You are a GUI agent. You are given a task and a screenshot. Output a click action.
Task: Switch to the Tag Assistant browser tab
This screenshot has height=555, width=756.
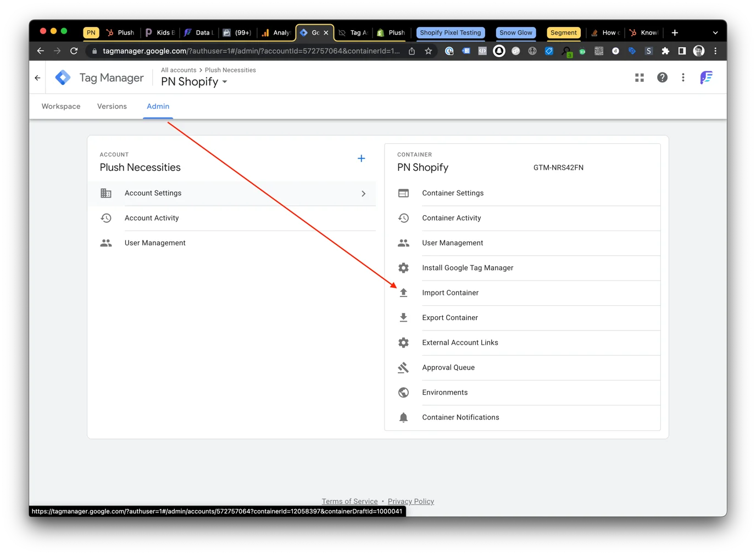pyautogui.click(x=353, y=32)
